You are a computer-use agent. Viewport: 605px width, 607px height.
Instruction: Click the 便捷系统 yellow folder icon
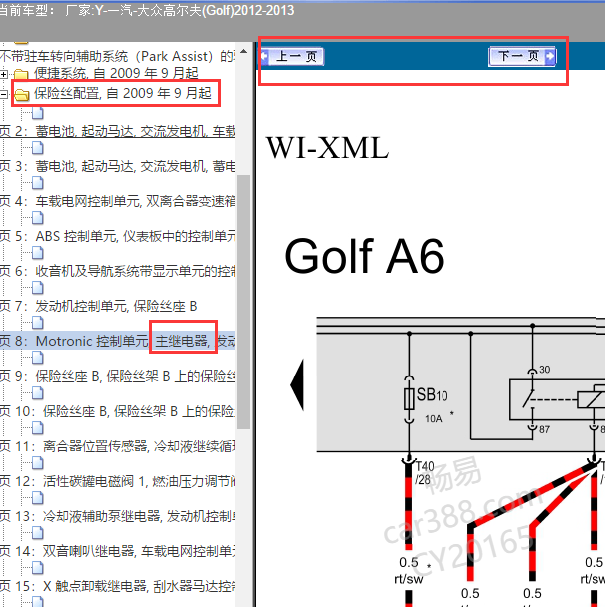tap(22, 74)
